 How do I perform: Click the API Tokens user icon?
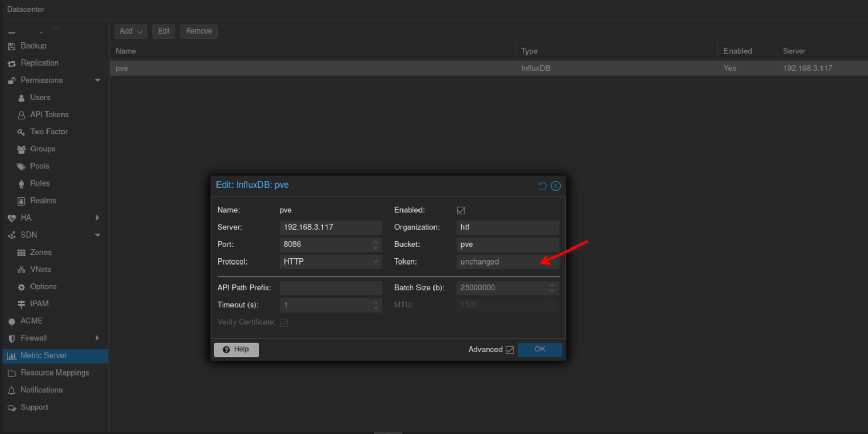tap(21, 115)
